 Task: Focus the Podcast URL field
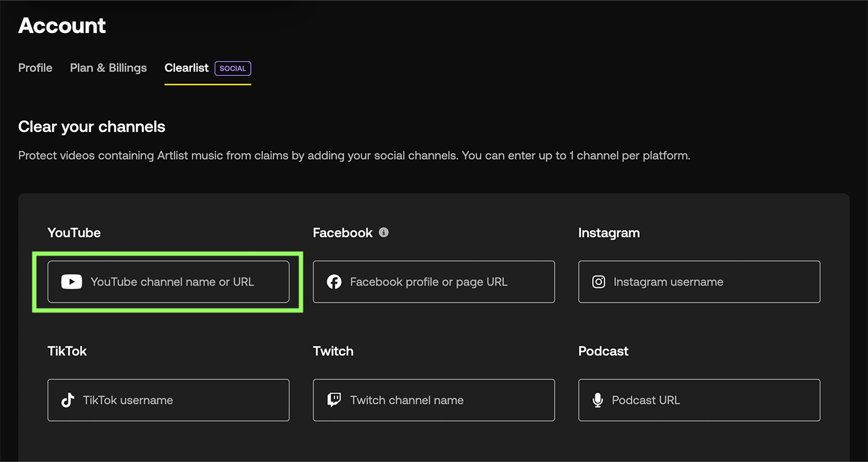tap(699, 400)
